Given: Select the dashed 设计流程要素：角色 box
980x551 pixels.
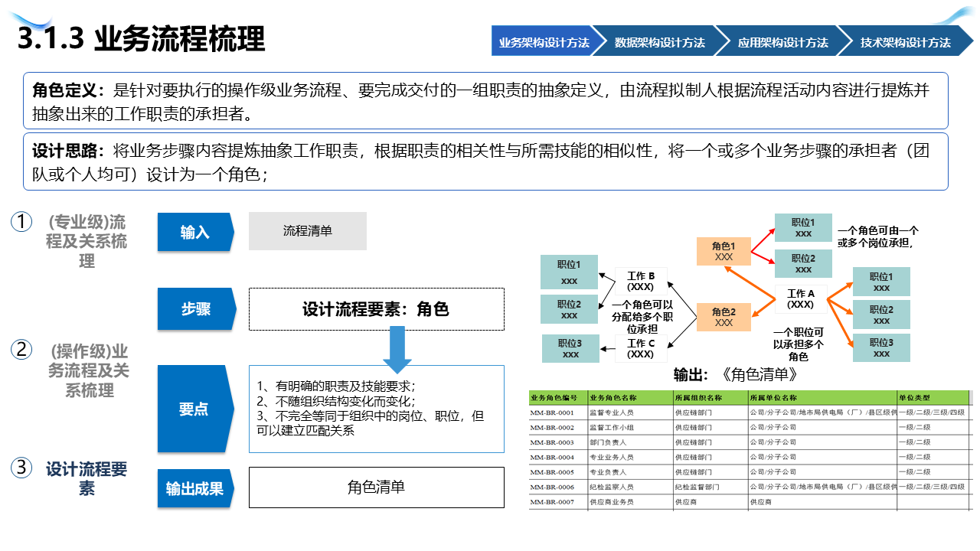Looking at the screenshot, I should tap(376, 309).
